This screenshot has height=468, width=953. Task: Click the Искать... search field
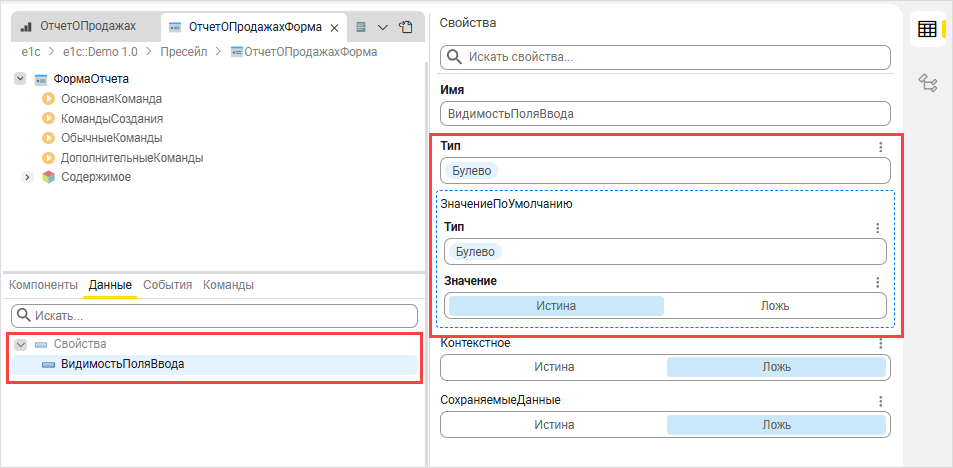pos(215,316)
